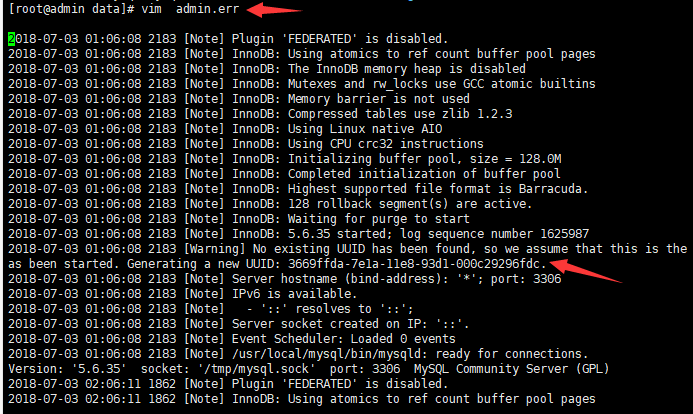Viewport: 693px width, 414px height.
Task: Click the 'vim admin.err' command text
Action: [x=190, y=9]
